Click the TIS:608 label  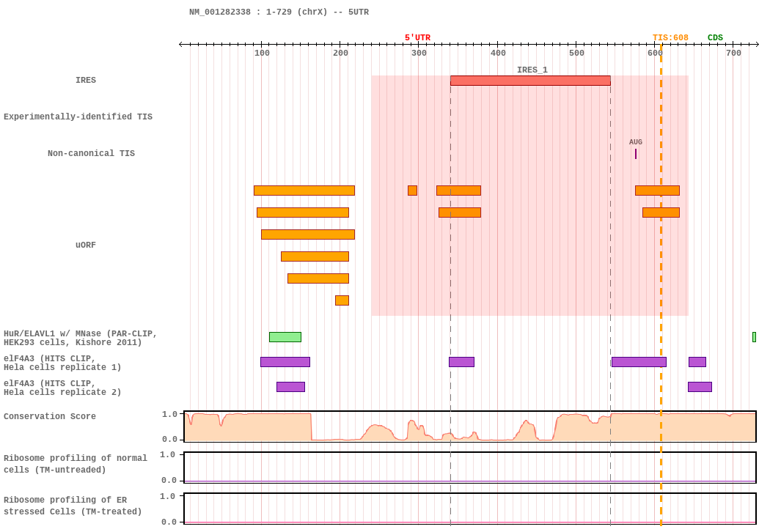click(670, 38)
